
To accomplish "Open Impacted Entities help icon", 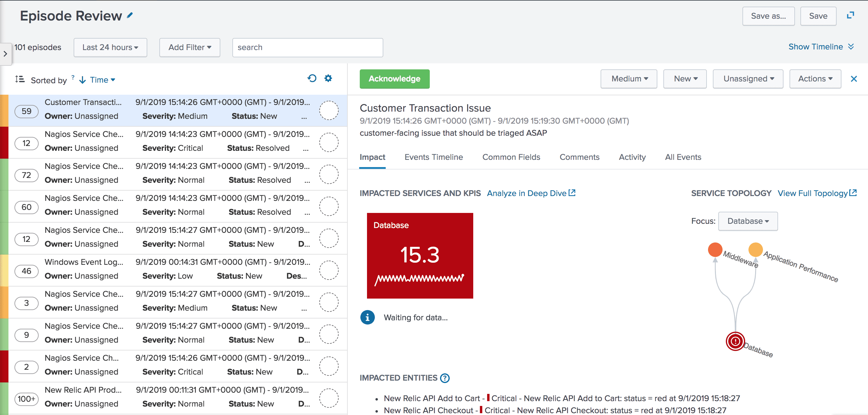I will click(445, 378).
